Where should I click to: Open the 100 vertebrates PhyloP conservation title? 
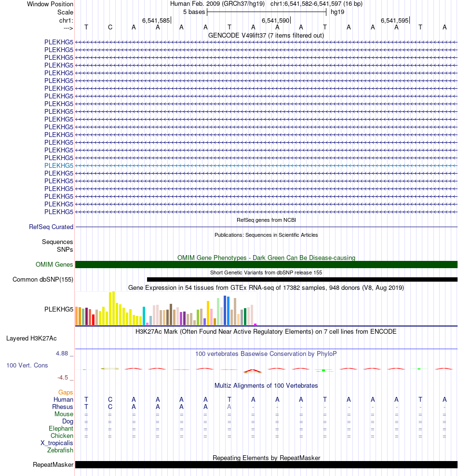[x=266, y=354]
